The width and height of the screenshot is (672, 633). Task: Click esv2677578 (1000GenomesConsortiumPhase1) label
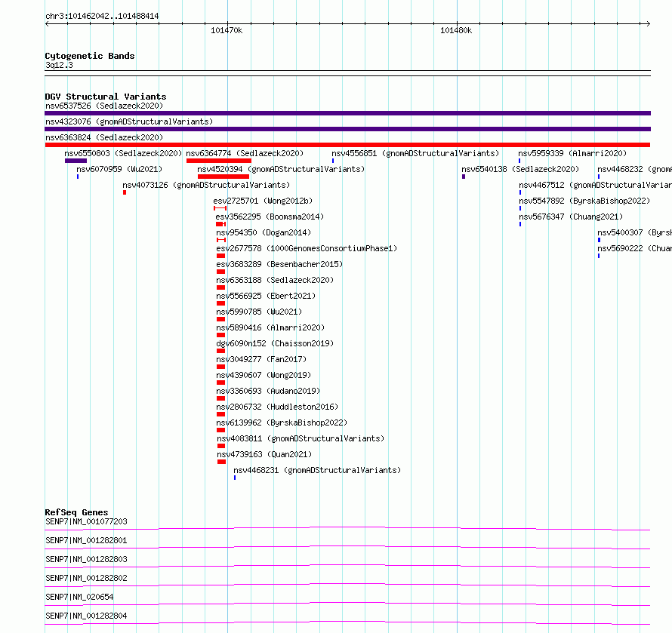tap(307, 248)
